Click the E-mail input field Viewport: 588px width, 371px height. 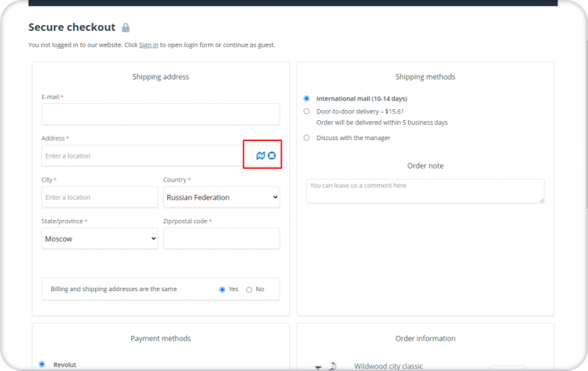[x=160, y=114]
